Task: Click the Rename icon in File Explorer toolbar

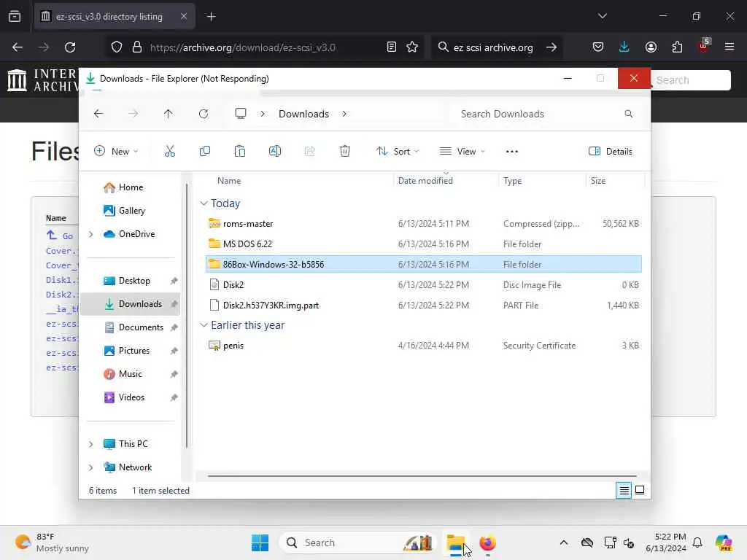Action: click(275, 152)
